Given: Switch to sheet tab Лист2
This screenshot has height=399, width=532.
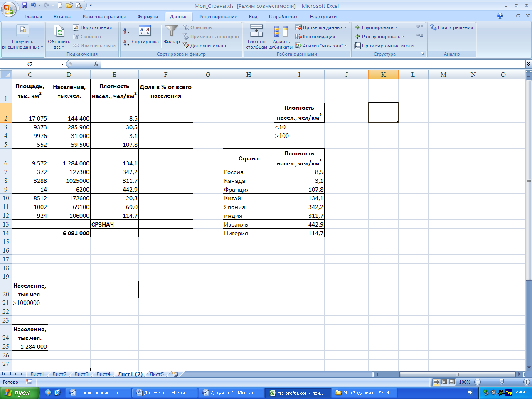Looking at the screenshot, I should click(x=59, y=374).
